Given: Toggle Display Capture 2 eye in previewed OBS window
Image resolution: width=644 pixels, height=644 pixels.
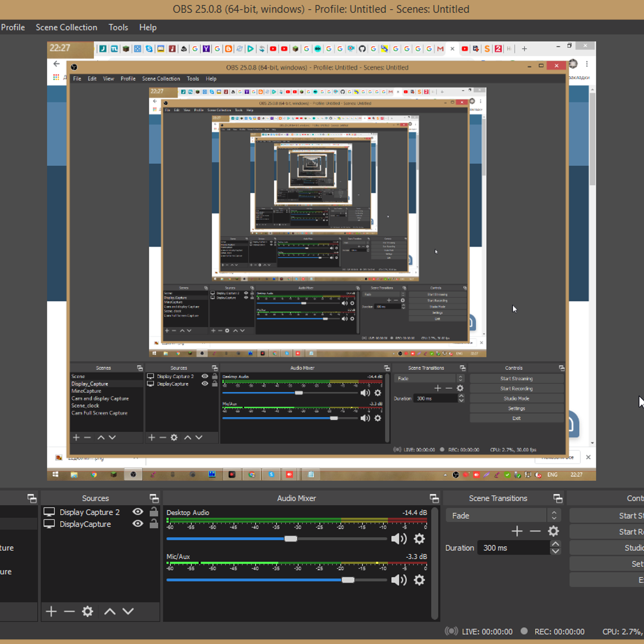Looking at the screenshot, I should (x=205, y=376).
